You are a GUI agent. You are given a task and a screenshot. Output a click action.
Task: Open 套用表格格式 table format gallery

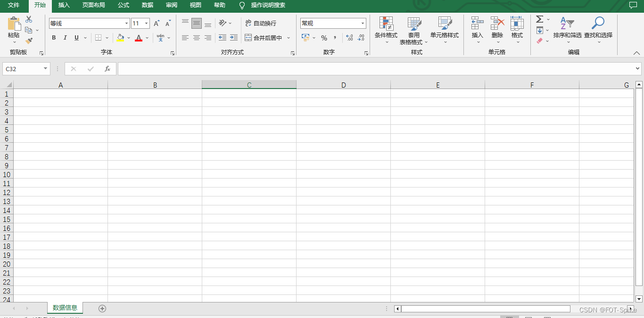click(x=414, y=30)
